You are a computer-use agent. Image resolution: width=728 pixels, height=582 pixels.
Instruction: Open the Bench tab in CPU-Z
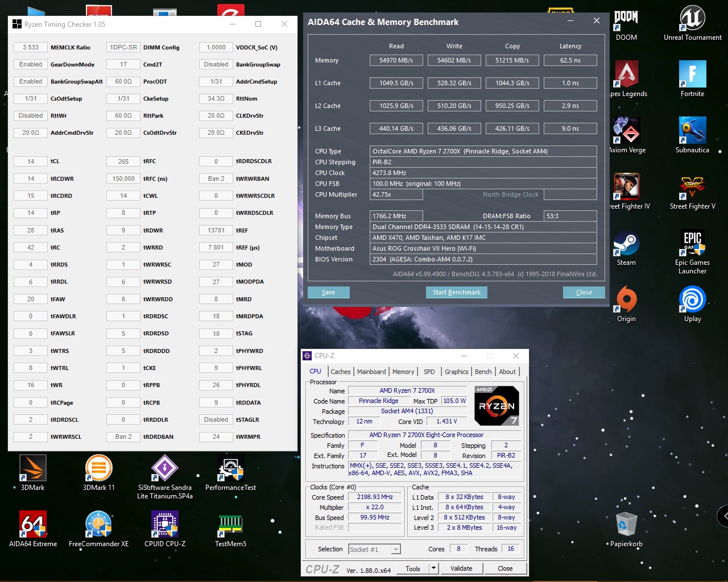[483, 372]
